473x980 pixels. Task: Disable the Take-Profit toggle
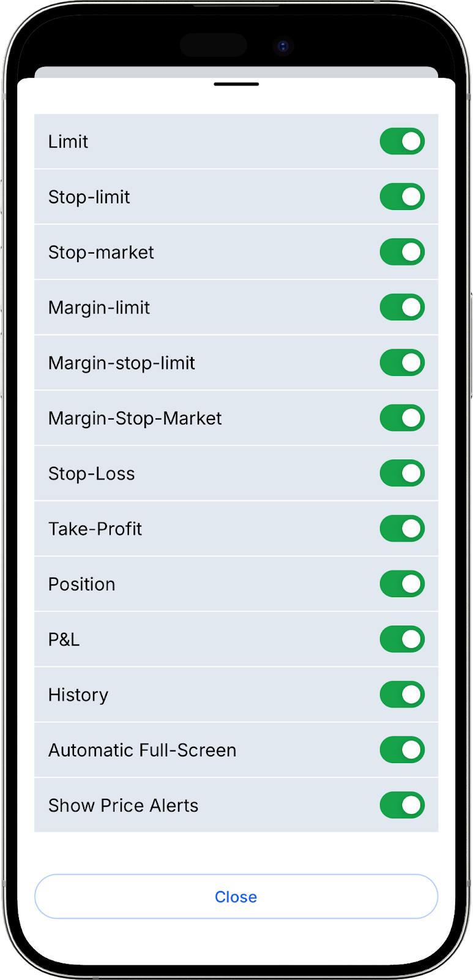[x=402, y=529]
